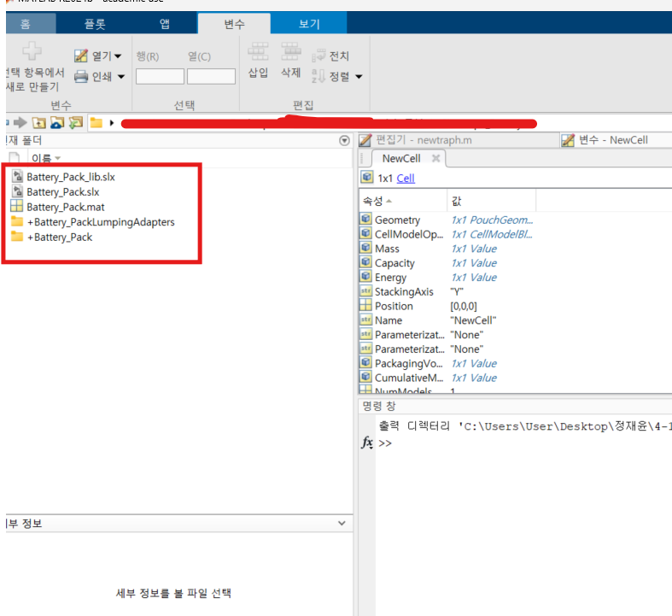Click the StackingAxis string icon
This screenshot has height=616, width=672.
(365, 291)
